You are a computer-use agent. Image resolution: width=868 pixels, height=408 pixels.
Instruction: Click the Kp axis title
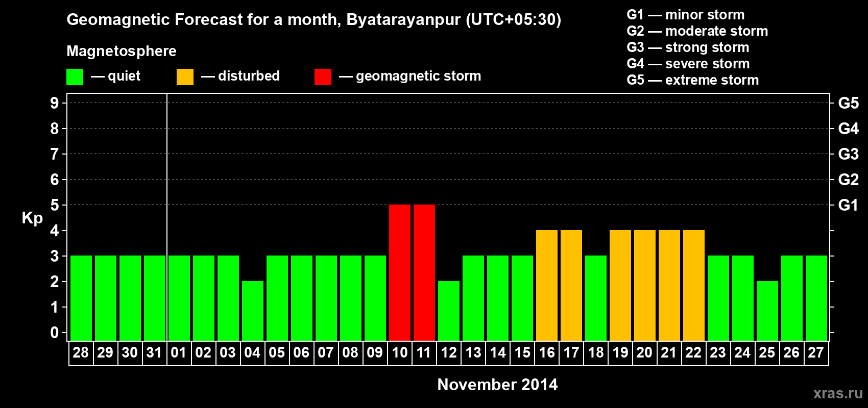[32, 218]
